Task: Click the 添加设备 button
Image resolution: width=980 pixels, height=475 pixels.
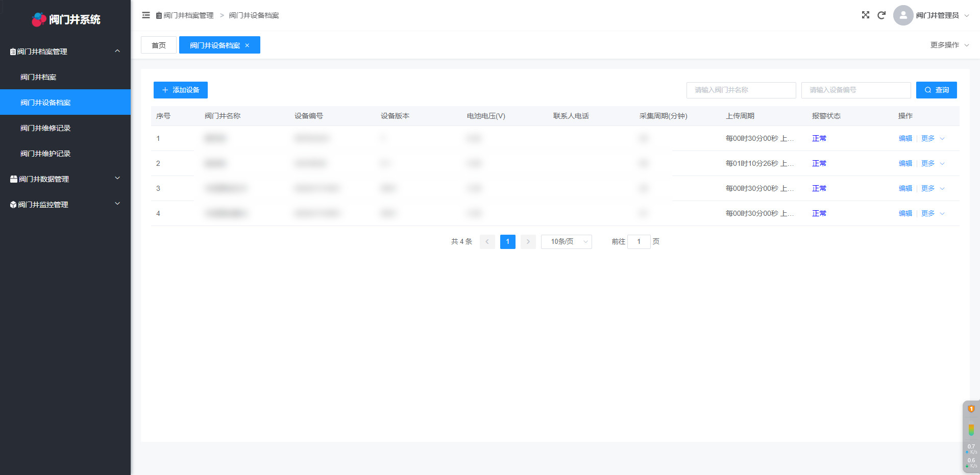Action: 181,90
